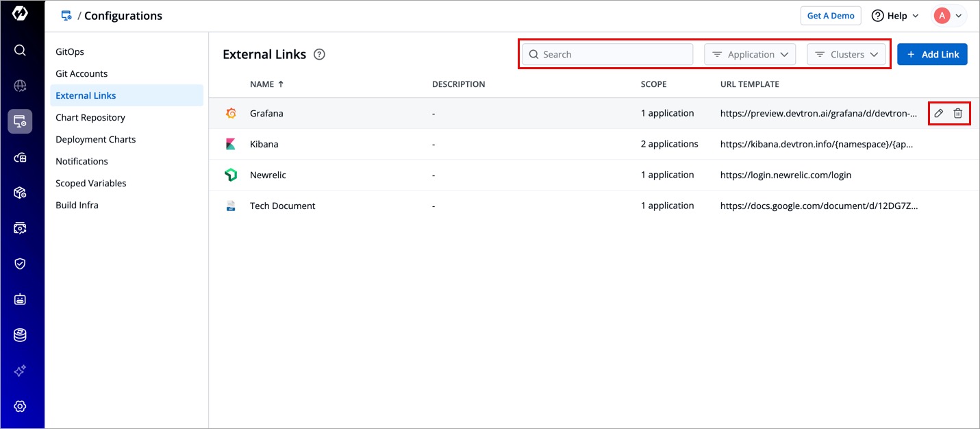Open search from left sidebar magnifier icon

click(20, 50)
